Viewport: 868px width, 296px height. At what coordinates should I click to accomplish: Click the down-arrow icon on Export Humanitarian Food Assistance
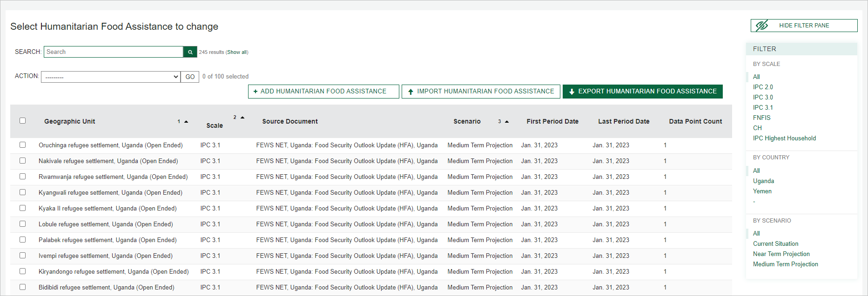[x=572, y=92]
